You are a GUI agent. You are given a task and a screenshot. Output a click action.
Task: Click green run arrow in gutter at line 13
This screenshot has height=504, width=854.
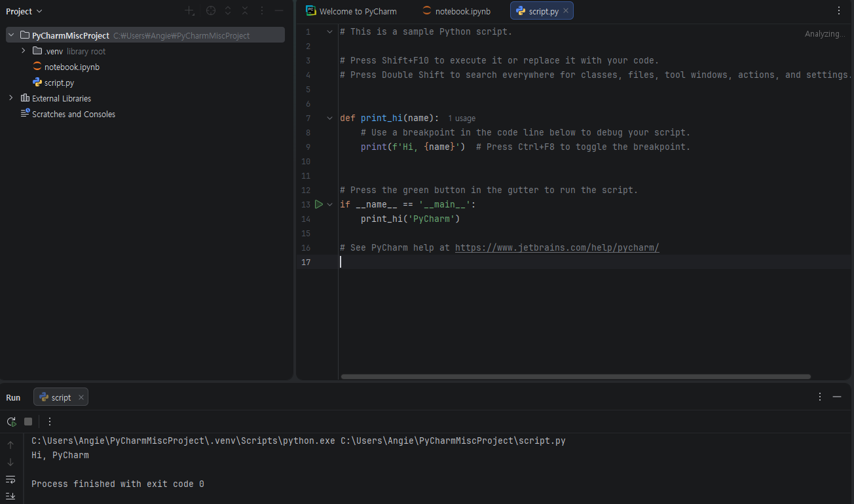click(x=319, y=204)
